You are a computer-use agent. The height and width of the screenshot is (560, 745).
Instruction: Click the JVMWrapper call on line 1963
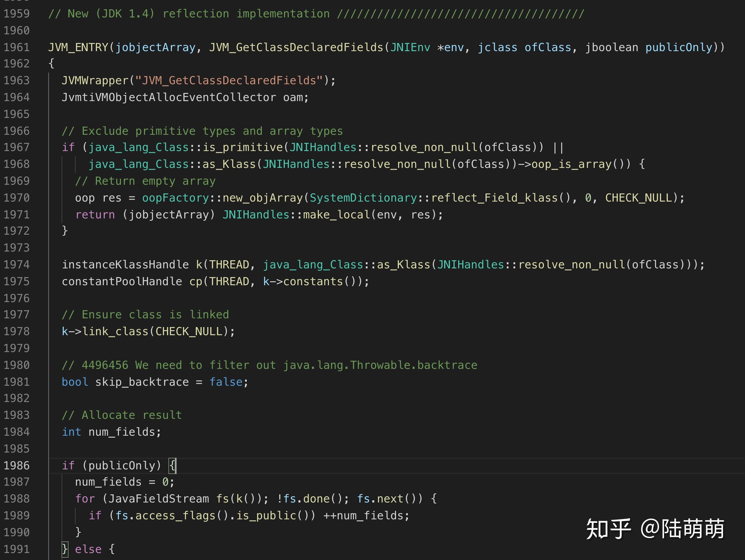click(x=95, y=80)
